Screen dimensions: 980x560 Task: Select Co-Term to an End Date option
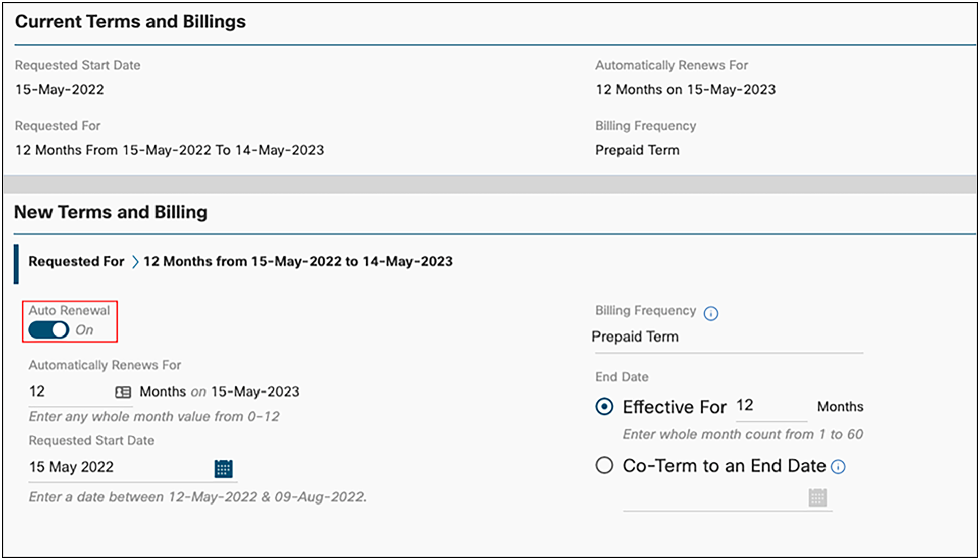[x=604, y=465]
